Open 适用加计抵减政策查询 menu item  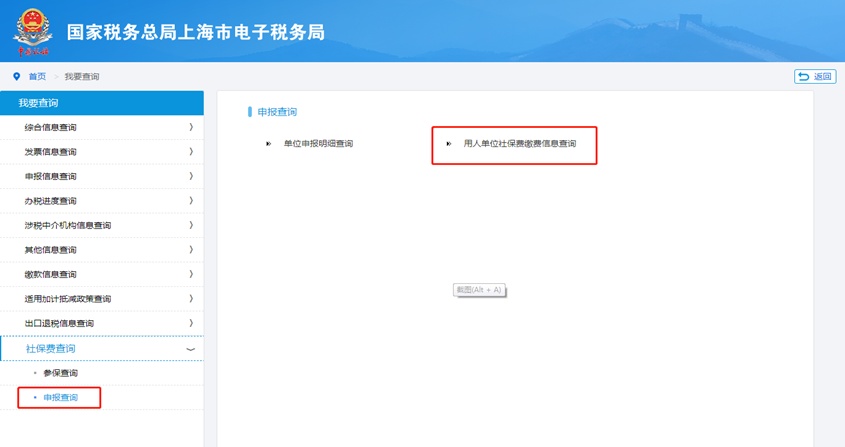point(102,299)
